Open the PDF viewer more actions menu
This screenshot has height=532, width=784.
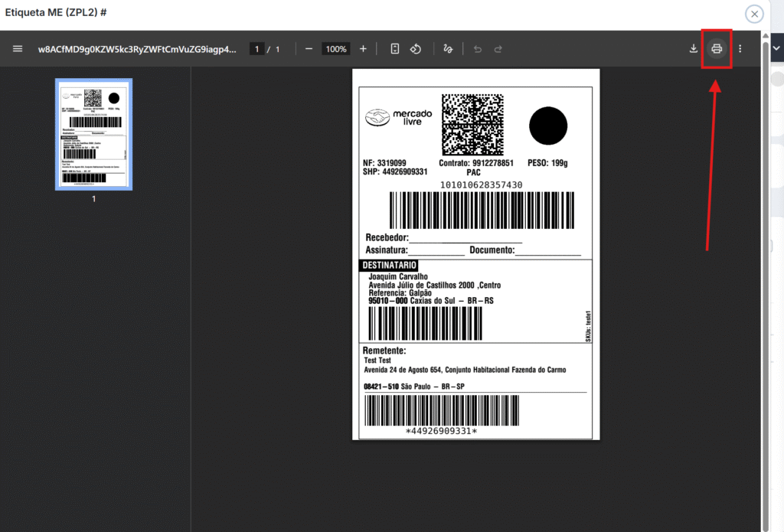coord(740,49)
